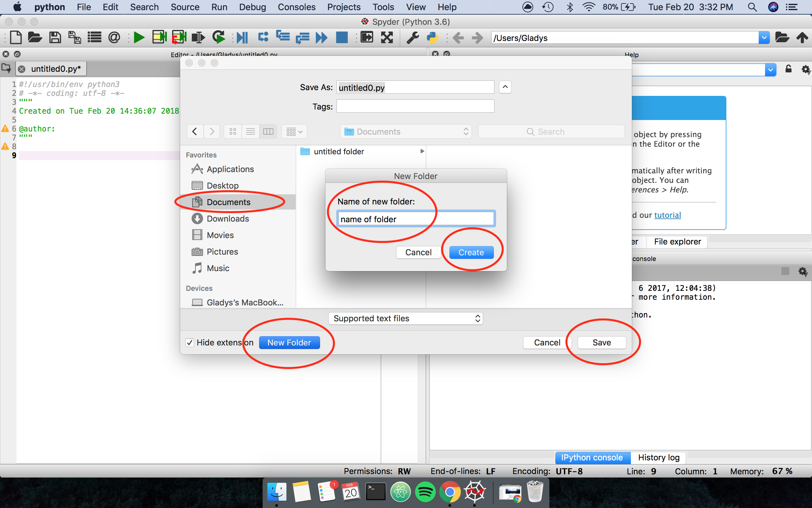
Task: Switch save dialog to column view
Action: pos(268,131)
